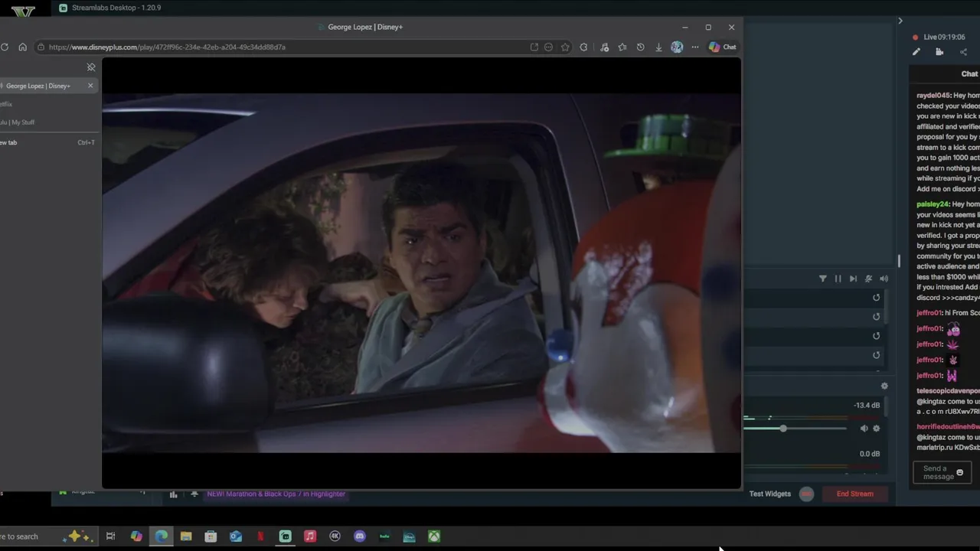Viewport: 980px width, 551px height.
Task: Open chat emoji picker icon
Action: pyautogui.click(x=960, y=472)
